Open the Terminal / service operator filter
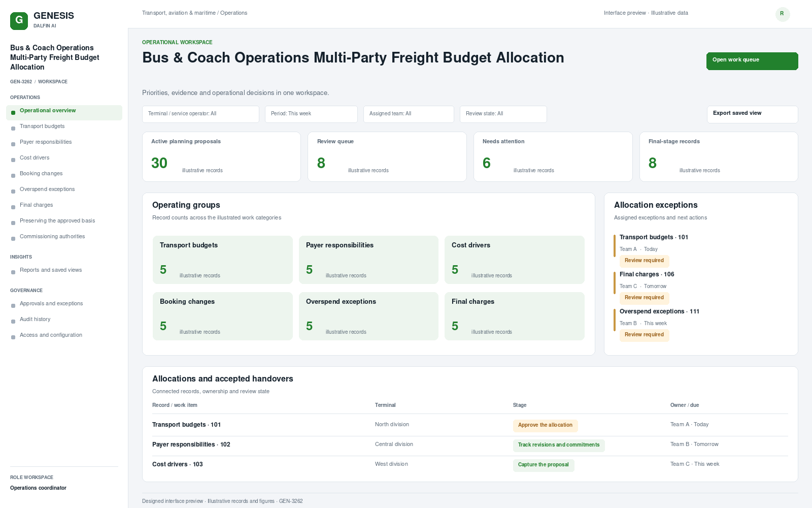Screen dimensions: 812x508 pos(200,114)
